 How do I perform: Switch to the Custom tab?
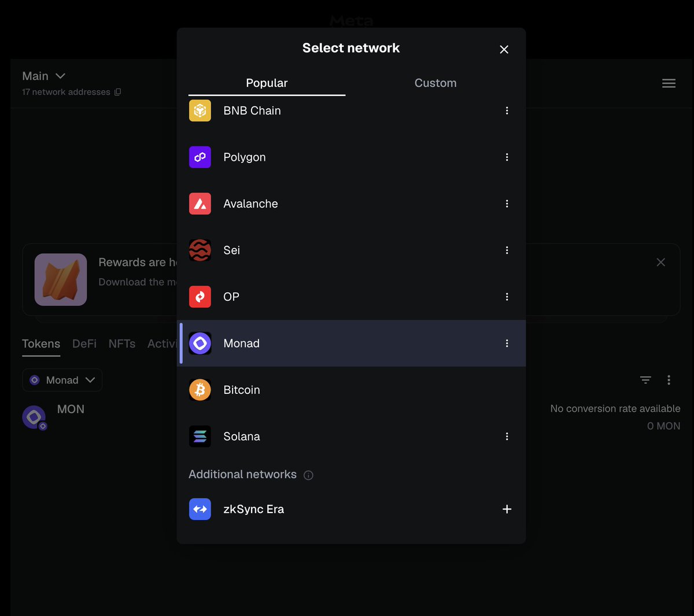pos(435,83)
